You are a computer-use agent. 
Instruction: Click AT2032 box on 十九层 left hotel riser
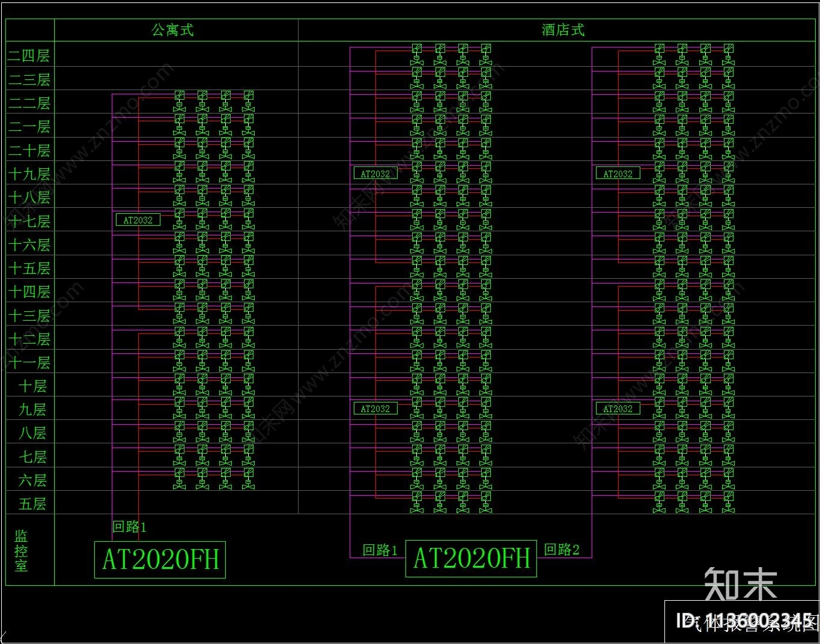coord(375,174)
